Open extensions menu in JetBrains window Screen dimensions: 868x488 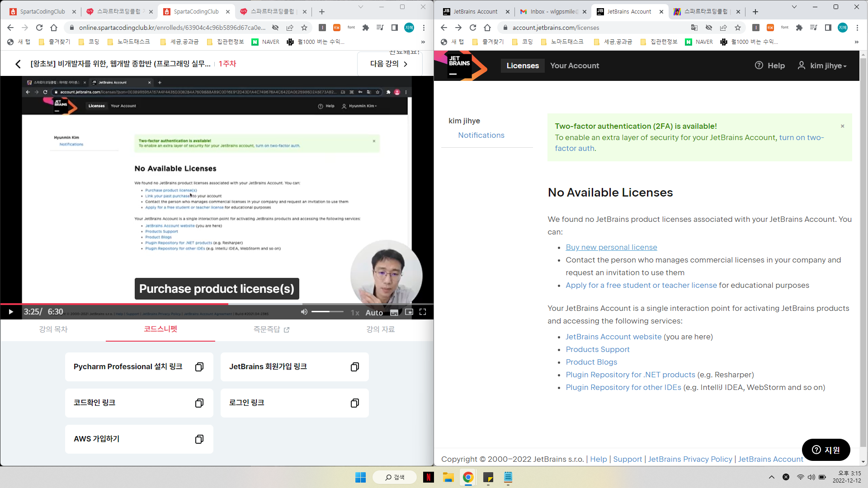pos(799,28)
